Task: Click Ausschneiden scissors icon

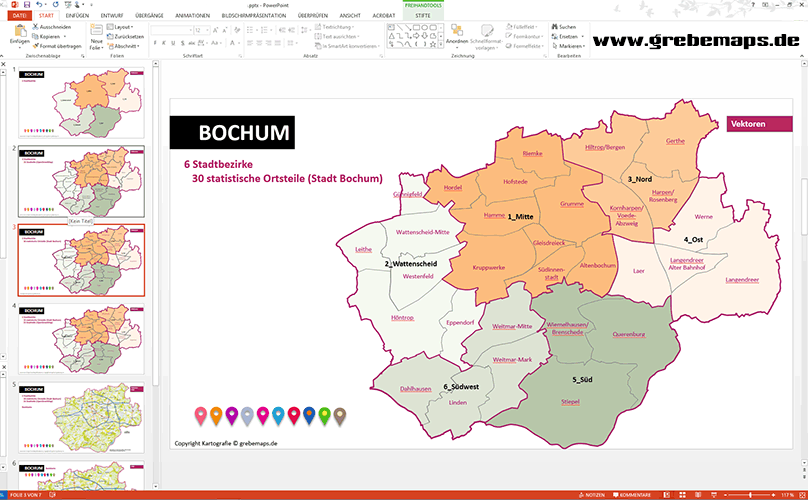Action: click(36, 26)
